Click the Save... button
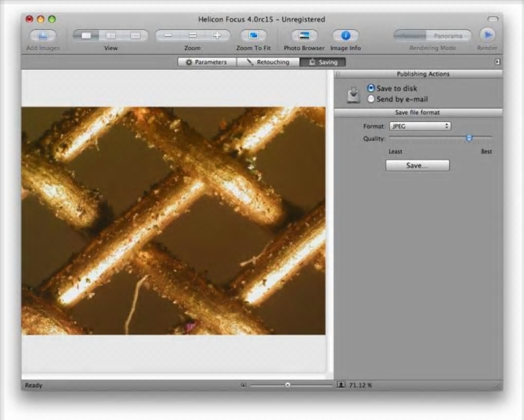The width and height of the screenshot is (524, 420). [x=417, y=166]
